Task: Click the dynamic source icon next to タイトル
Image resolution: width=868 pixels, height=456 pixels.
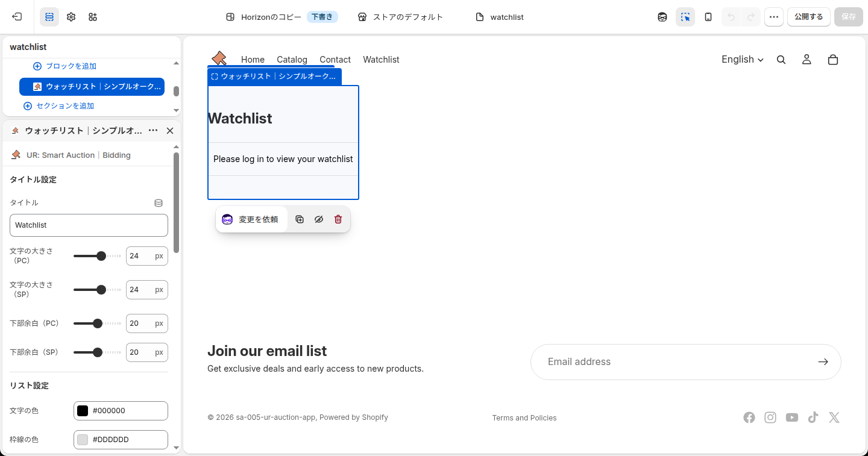Action: 159,203
